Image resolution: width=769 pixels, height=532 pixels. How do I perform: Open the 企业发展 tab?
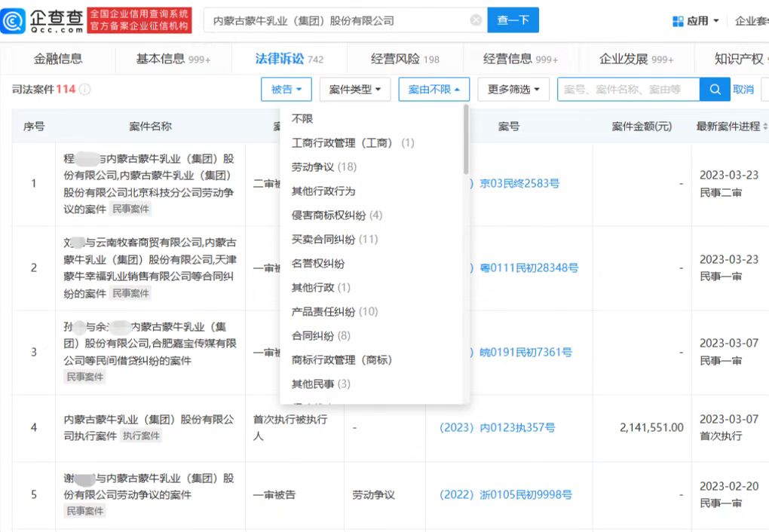pyautogui.click(x=636, y=59)
